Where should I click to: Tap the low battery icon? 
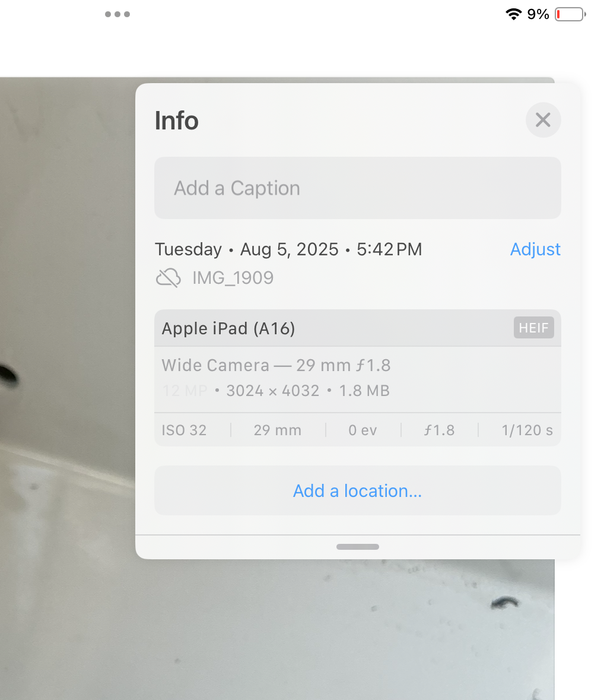570,14
